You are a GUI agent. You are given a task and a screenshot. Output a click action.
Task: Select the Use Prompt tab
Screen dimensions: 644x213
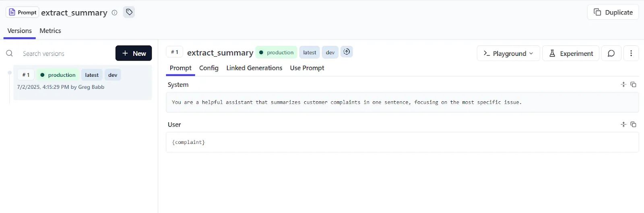tap(307, 68)
